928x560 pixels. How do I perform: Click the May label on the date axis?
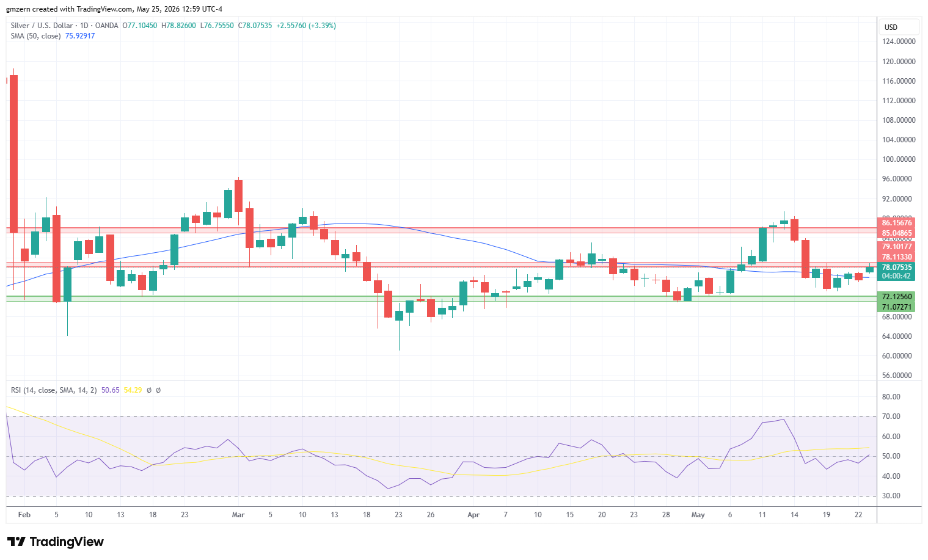(x=698, y=515)
